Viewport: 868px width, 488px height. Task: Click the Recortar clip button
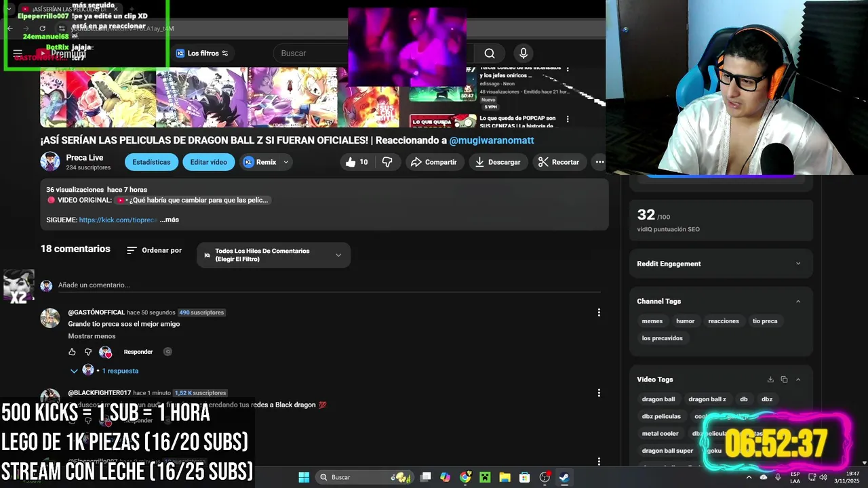point(559,162)
